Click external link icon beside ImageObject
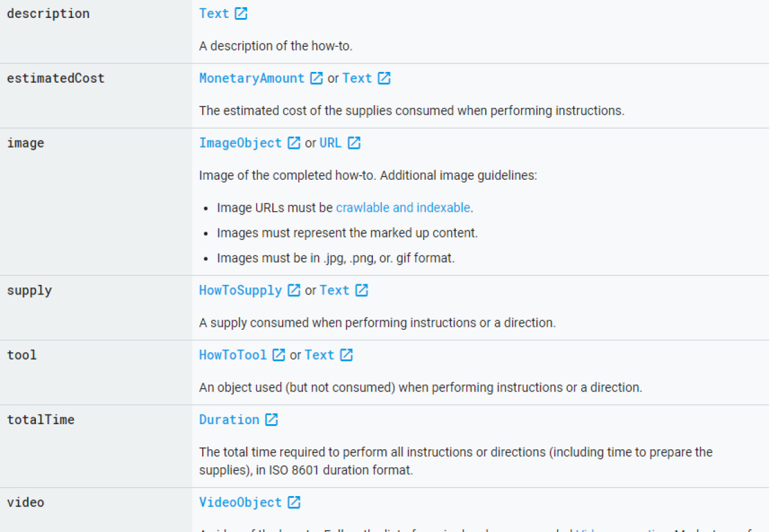The height and width of the screenshot is (532, 770). click(294, 143)
